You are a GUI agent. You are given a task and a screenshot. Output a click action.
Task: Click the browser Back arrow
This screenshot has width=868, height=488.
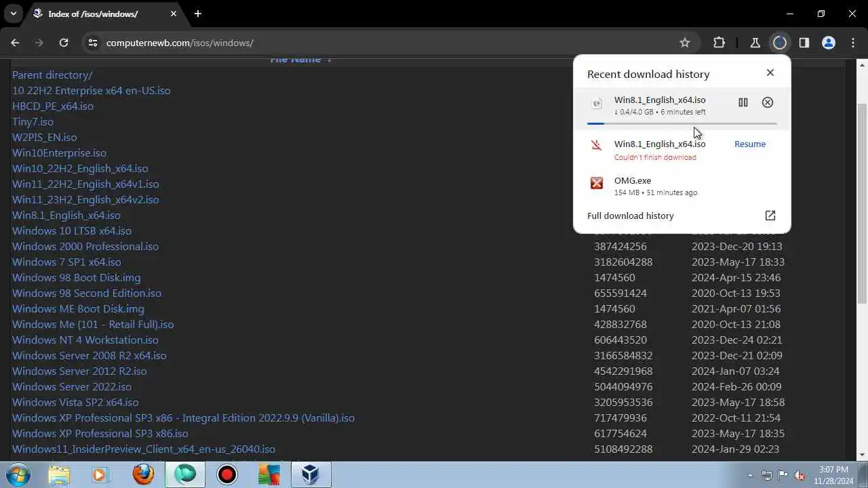[x=15, y=43]
